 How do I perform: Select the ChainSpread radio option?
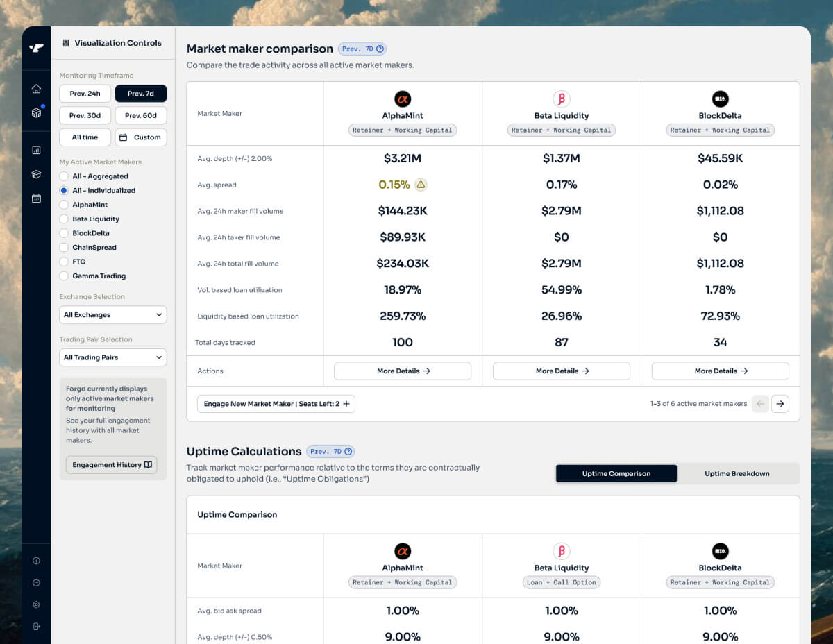(64, 247)
